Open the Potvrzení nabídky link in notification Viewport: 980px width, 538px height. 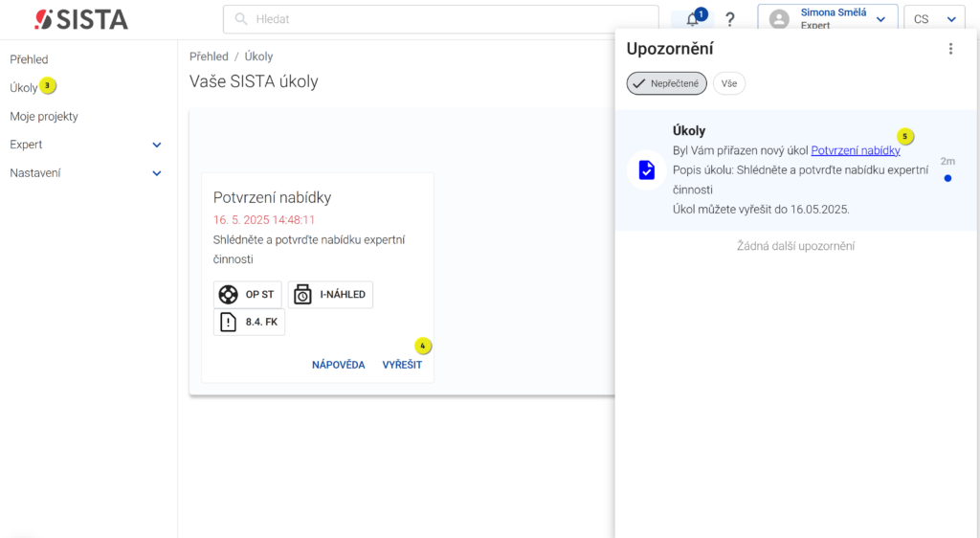coord(855,150)
